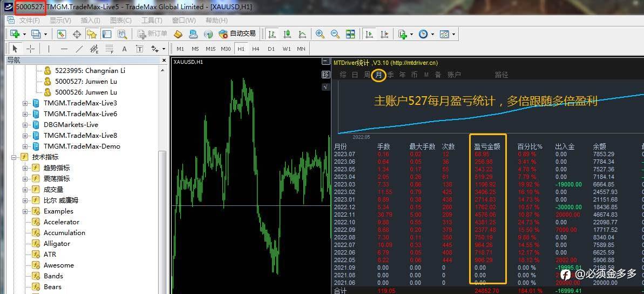Viewport: 644px width, 294px height.
Task: Select the vertical line drawing tool
Action: [49, 49]
